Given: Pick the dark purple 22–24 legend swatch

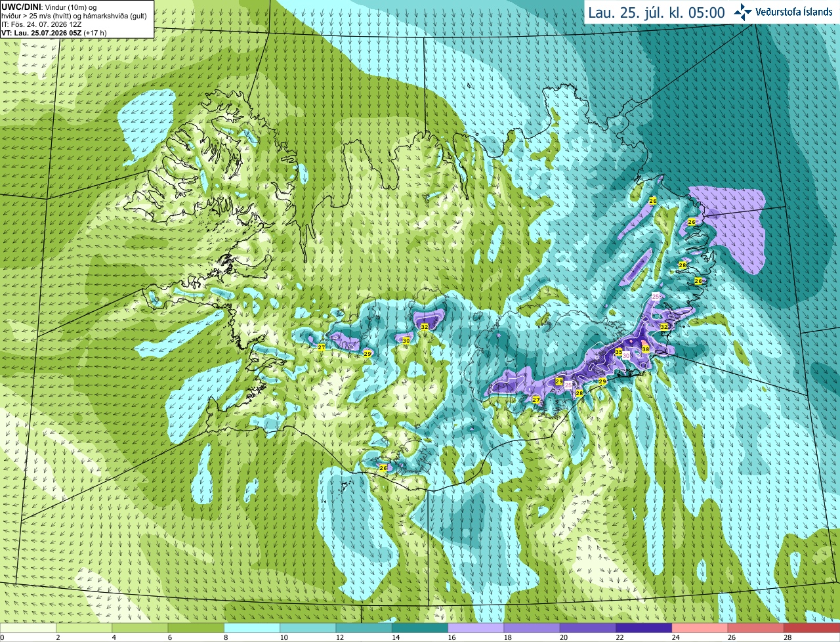Looking at the screenshot, I should [x=644, y=628].
